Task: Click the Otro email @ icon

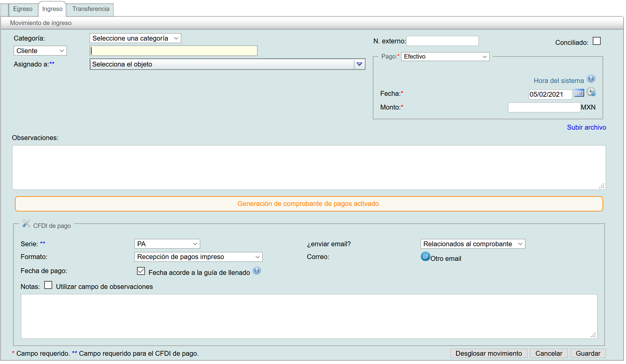Action: pos(425,256)
